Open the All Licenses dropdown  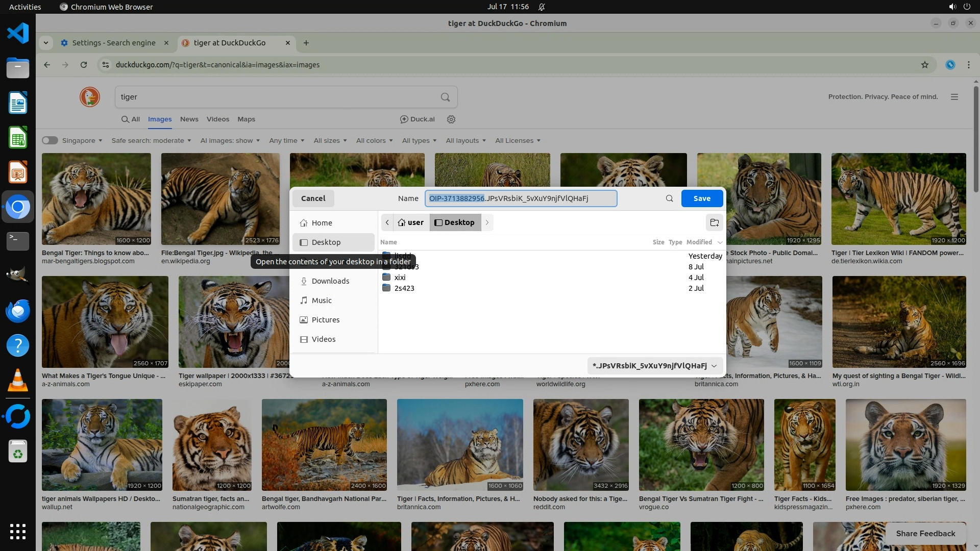tap(517, 141)
